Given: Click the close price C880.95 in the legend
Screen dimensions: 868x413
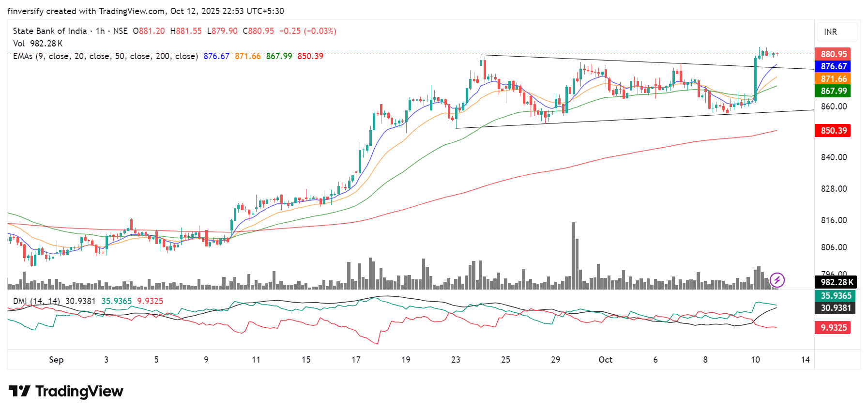Looking at the screenshot, I should pyautogui.click(x=259, y=31).
